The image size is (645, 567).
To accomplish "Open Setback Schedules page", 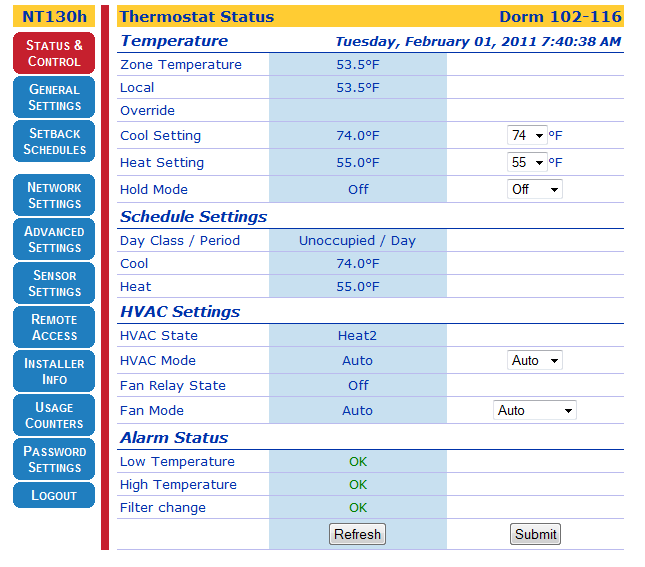I will click(x=54, y=141).
